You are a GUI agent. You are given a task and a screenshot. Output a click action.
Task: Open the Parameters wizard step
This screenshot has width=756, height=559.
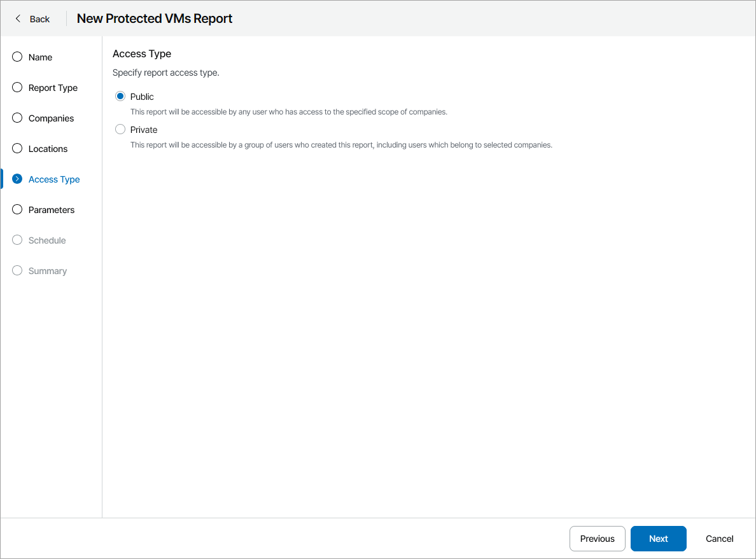(52, 210)
